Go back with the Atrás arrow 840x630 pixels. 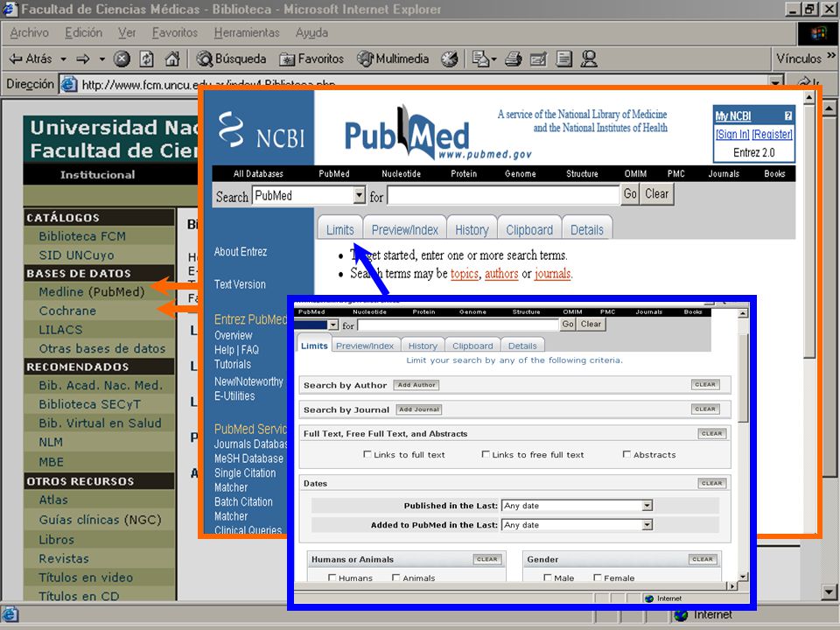pyautogui.click(x=31, y=59)
